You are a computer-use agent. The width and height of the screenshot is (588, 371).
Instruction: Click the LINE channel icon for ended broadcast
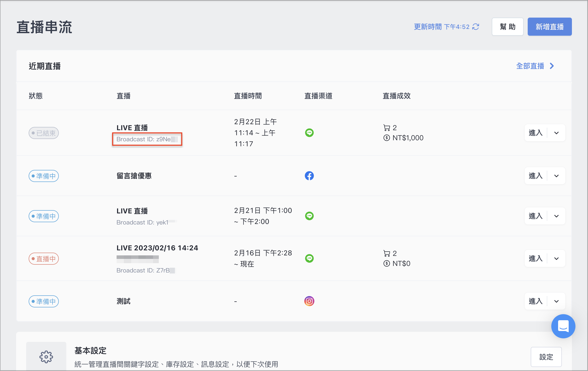pos(309,133)
